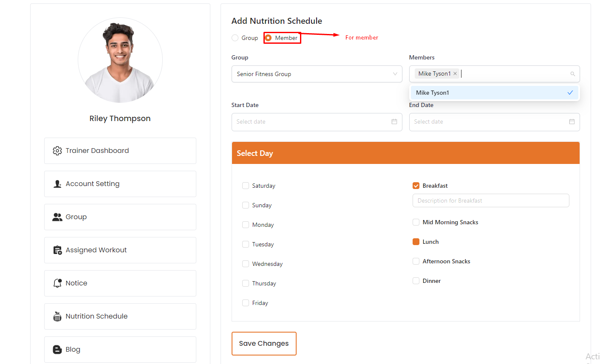Click the Trainer Dashboard gear icon
Screen dimensions: 600x364
click(57, 151)
